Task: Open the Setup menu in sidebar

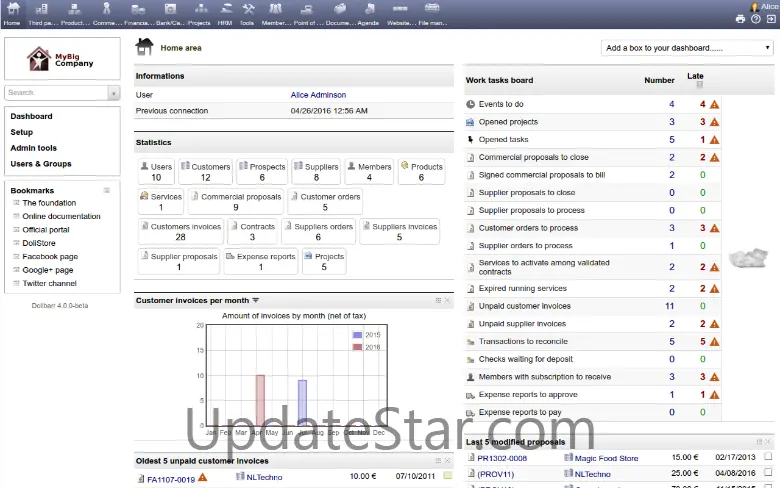Action: tap(22, 132)
